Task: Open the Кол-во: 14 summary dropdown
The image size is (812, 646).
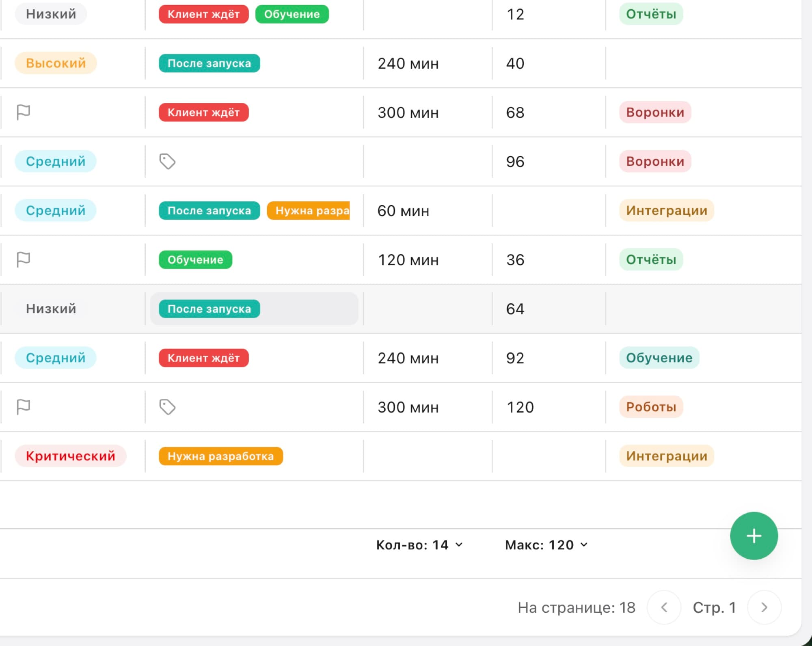Action: (x=419, y=545)
